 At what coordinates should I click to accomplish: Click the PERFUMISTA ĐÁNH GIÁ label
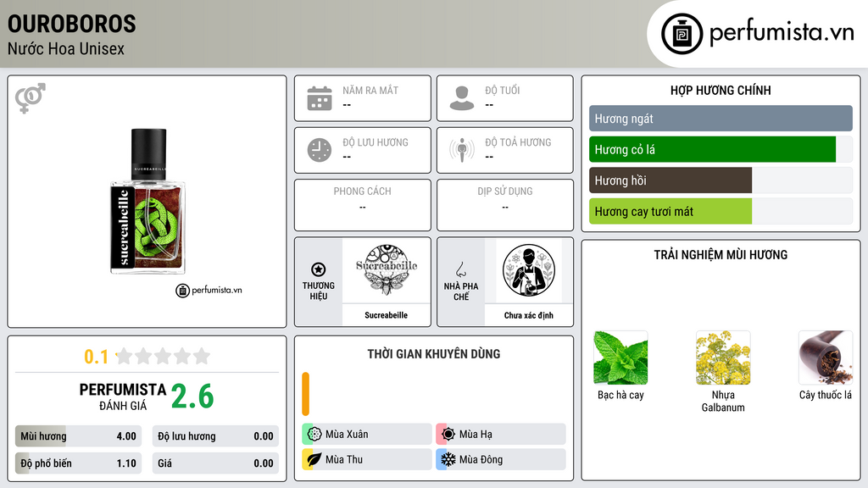pos(122,396)
